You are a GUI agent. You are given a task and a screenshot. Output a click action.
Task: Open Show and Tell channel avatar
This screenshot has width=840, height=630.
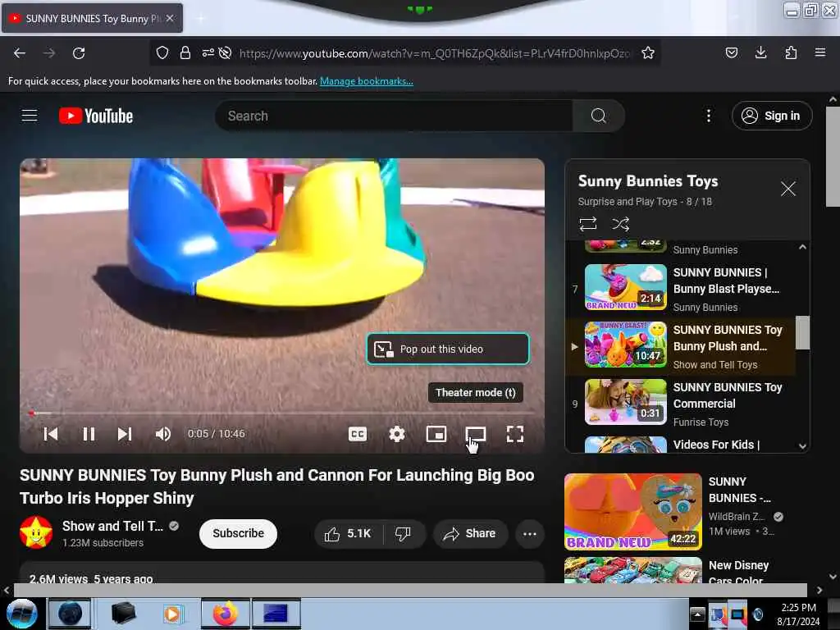[x=36, y=533]
